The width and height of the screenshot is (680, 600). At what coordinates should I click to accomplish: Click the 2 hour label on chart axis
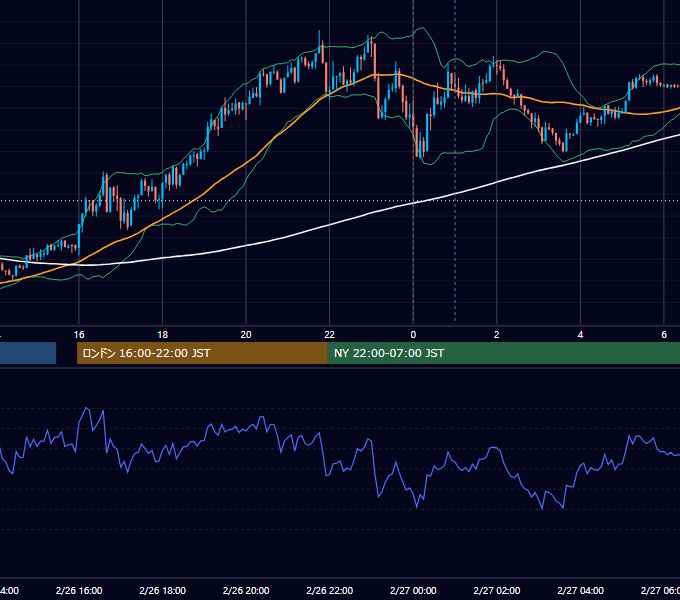coord(497,335)
